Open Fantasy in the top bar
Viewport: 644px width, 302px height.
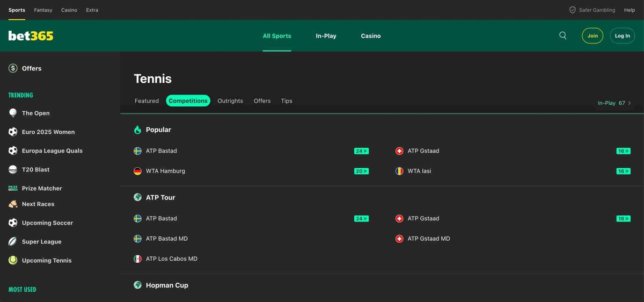tap(43, 10)
